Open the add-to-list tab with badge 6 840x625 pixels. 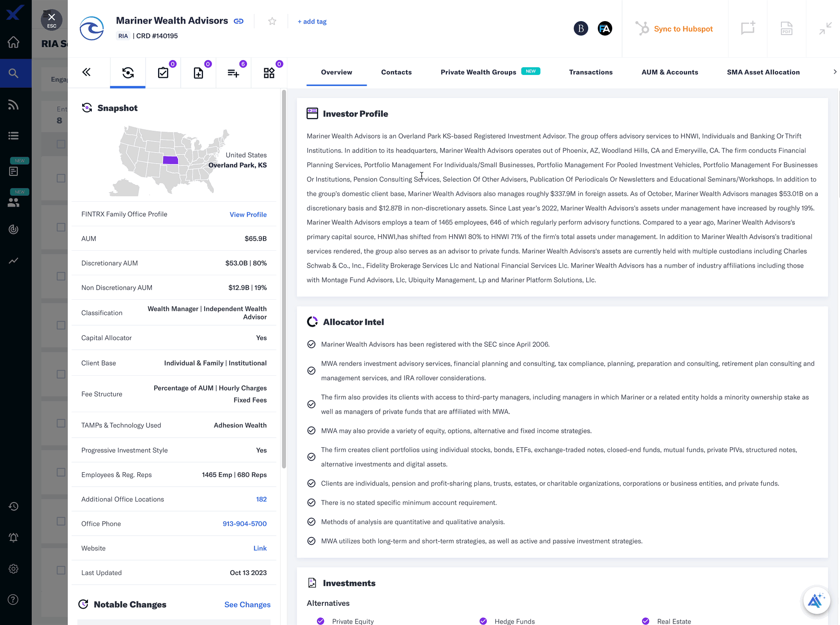point(234,73)
